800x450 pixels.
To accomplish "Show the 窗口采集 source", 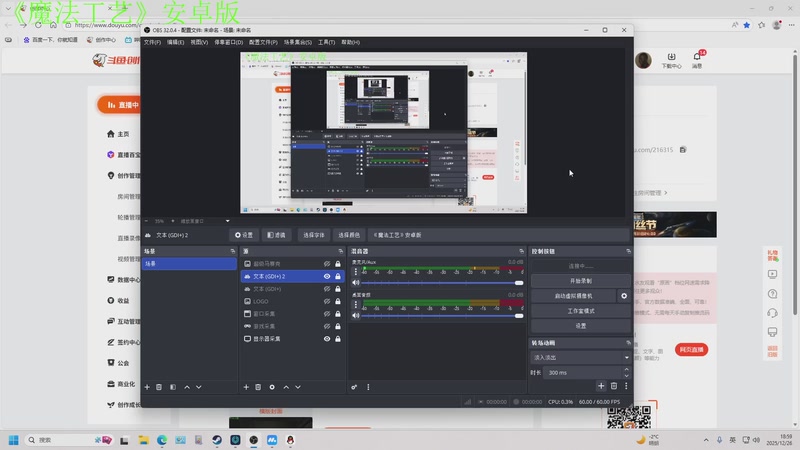I will coord(327,314).
